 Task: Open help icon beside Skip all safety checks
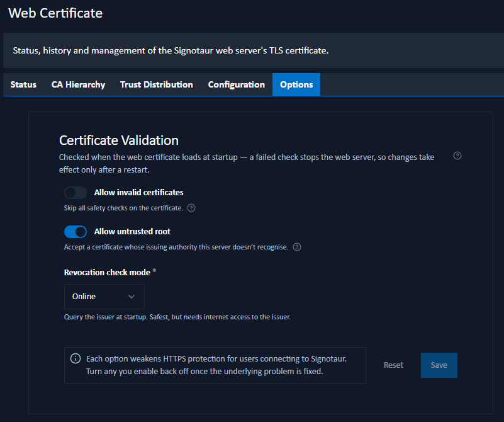point(191,208)
